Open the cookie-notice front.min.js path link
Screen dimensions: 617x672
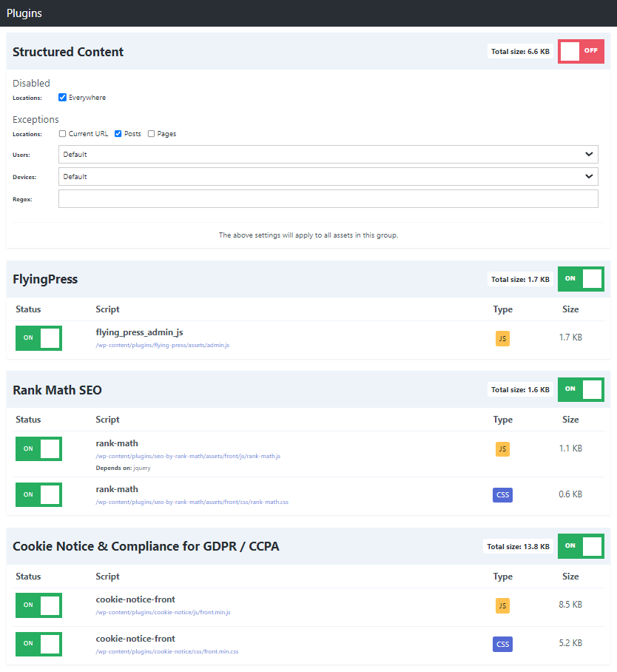pos(163,613)
